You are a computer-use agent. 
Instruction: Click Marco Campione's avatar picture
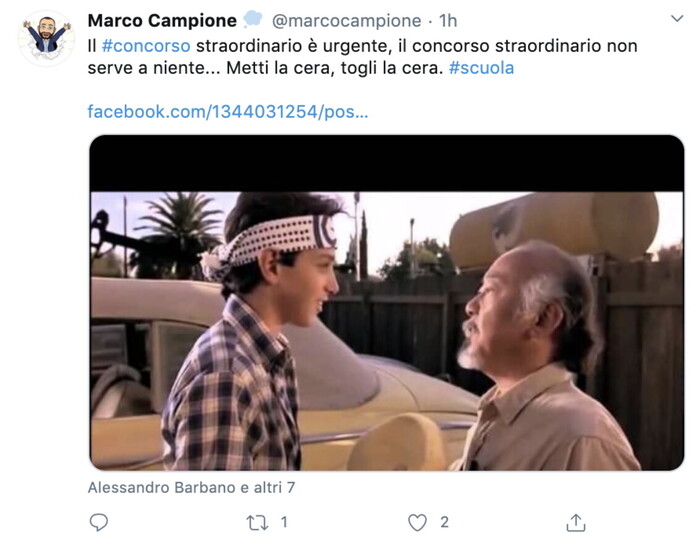click(46, 38)
